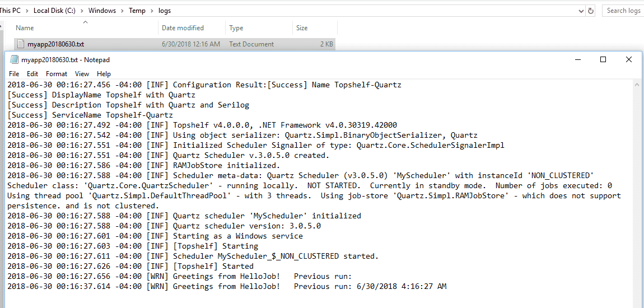Open the Edit menu in Notepad

(32, 74)
